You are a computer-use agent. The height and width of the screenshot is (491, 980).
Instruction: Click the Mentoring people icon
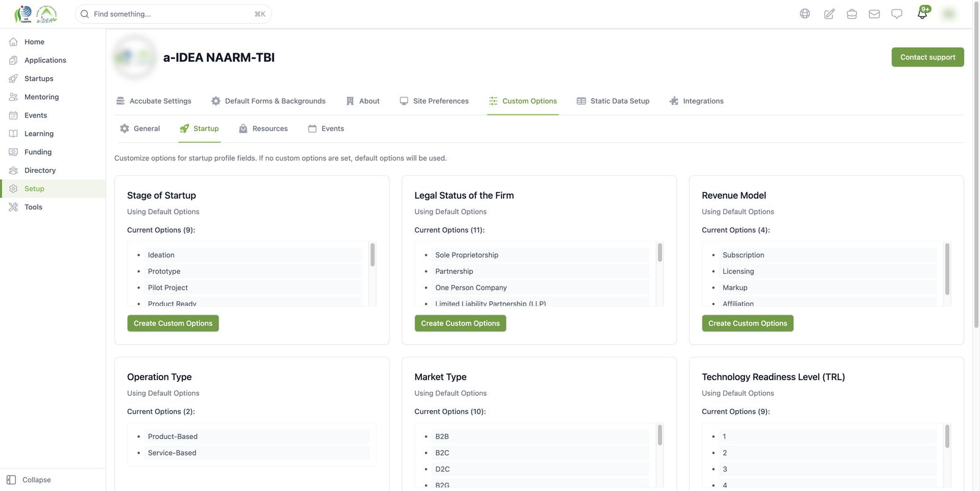coord(13,97)
